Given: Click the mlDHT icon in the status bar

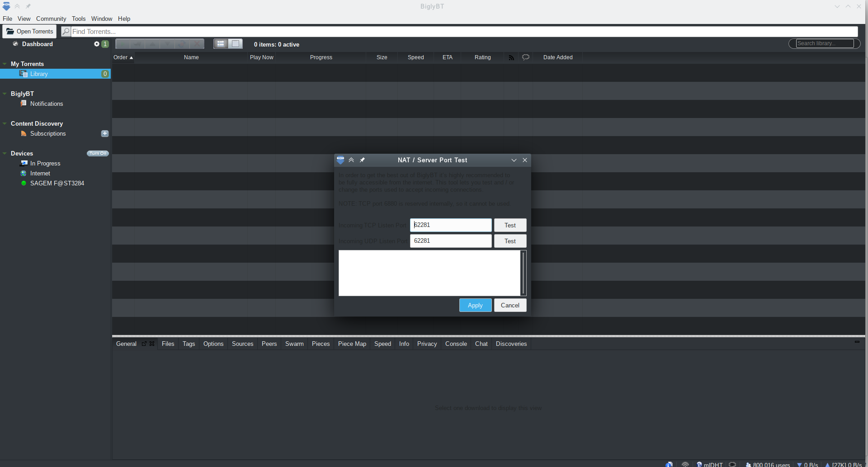Looking at the screenshot, I should [x=699, y=464].
